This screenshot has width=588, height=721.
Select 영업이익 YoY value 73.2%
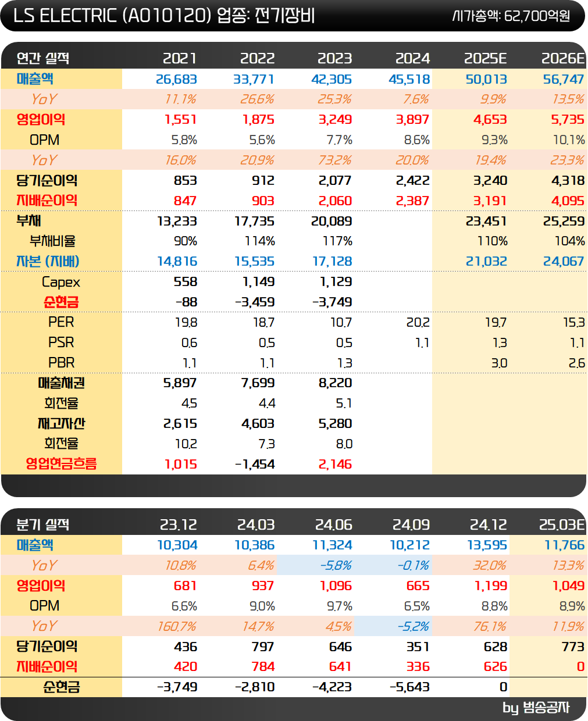pos(334,160)
